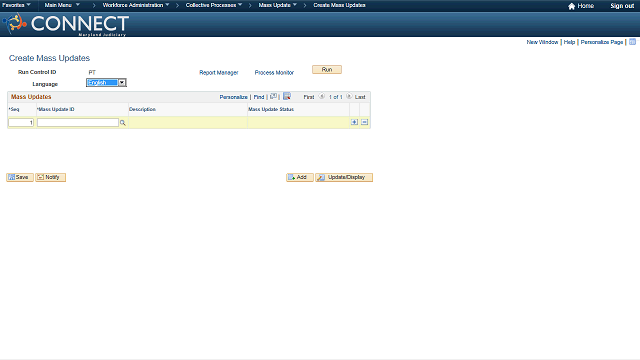Click the Find link in Mass Updates
The height and width of the screenshot is (360, 640).
pos(259,97)
